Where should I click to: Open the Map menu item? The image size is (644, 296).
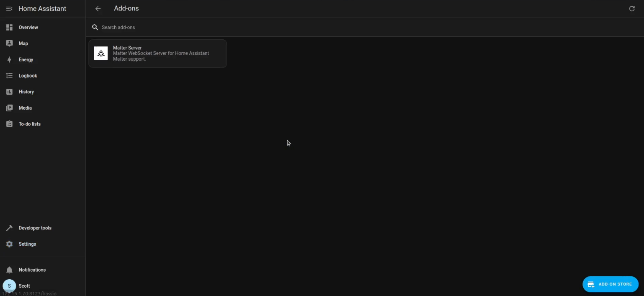pos(43,44)
